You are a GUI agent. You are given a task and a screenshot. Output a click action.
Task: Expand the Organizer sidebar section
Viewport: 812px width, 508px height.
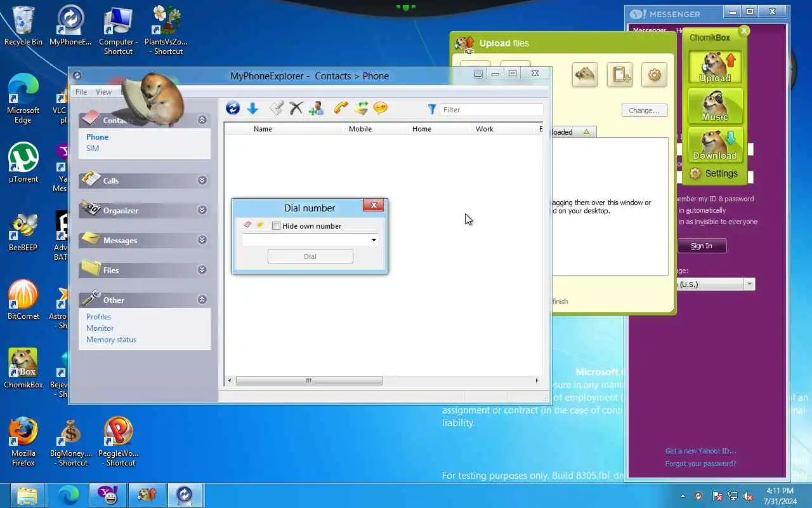pyautogui.click(x=202, y=210)
